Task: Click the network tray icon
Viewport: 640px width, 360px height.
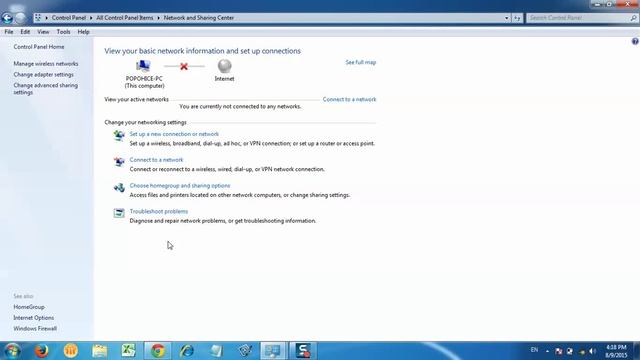Action: point(570,351)
